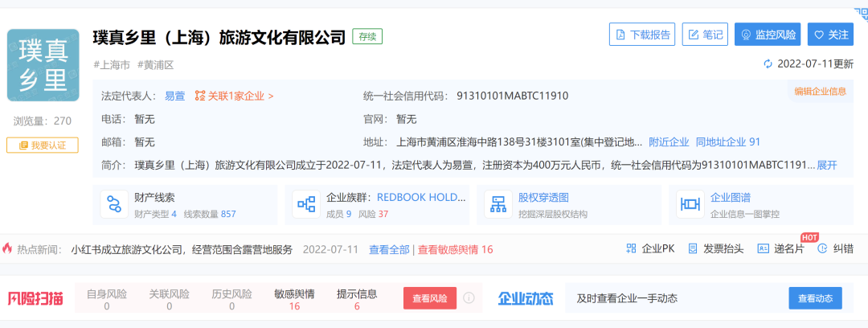Click the 纠错 error correction option
This screenshot has height=328, width=868.
[835, 248]
